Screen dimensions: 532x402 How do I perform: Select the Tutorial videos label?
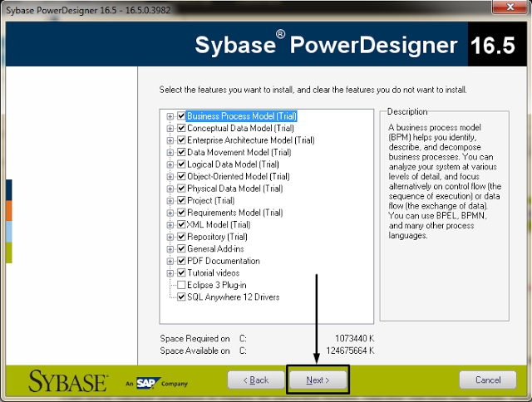point(214,273)
